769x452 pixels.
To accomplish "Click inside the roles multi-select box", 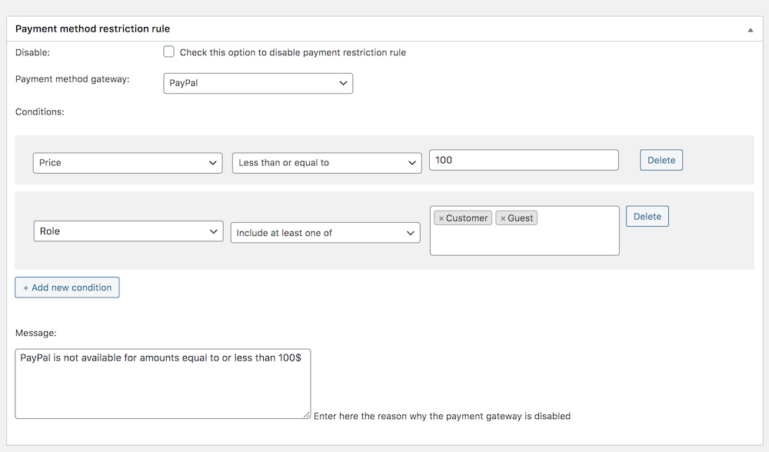I will (x=524, y=240).
